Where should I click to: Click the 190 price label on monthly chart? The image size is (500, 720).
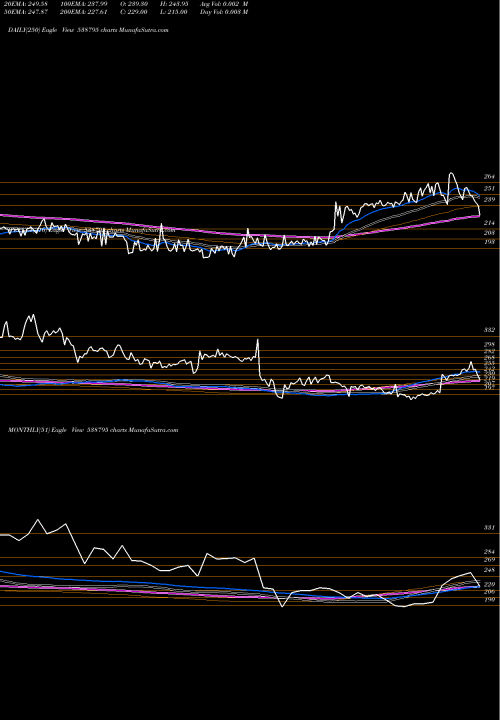click(489, 600)
